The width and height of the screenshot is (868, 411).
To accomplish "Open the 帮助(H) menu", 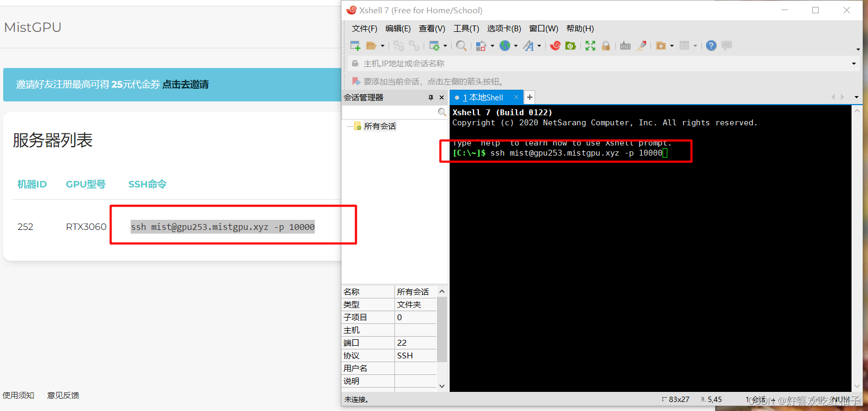I will pyautogui.click(x=580, y=29).
